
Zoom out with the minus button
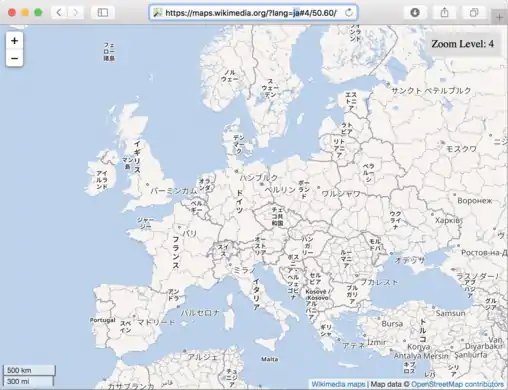pyautogui.click(x=14, y=58)
